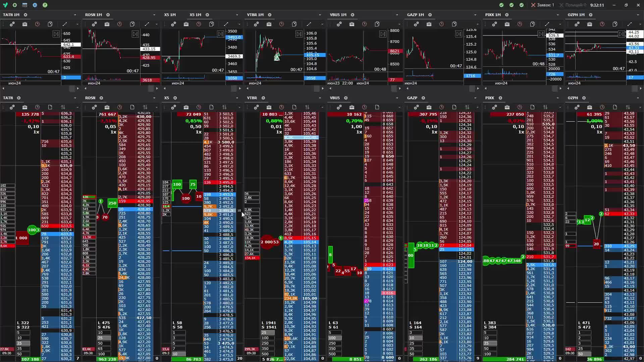Toggle the jump-to-latest button on the TATN 1M chart

pyautogui.click(x=56, y=34)
